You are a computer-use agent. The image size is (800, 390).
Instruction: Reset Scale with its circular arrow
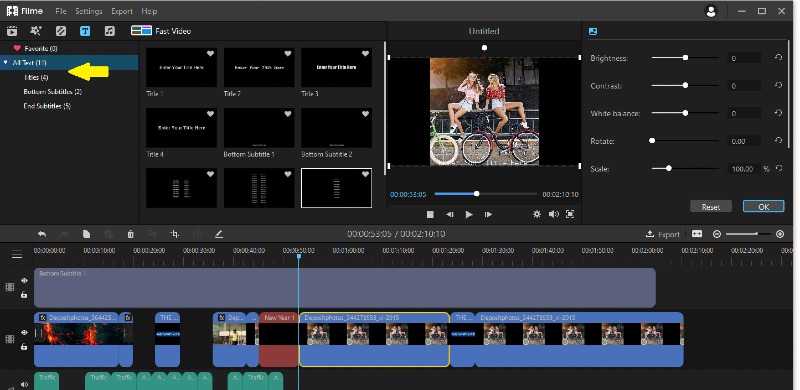pyautogui.click(x=779, y=168)
